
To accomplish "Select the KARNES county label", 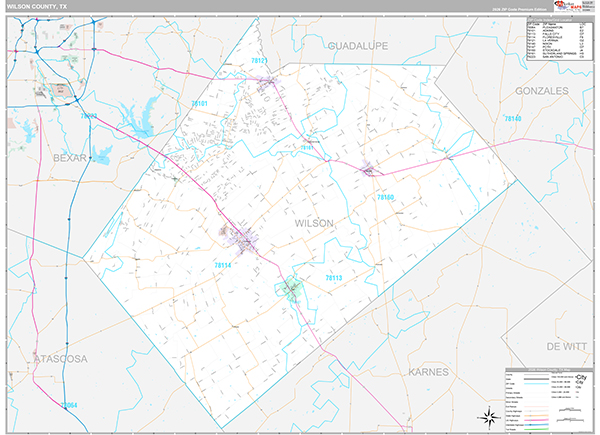I will (x=428, y=372).
